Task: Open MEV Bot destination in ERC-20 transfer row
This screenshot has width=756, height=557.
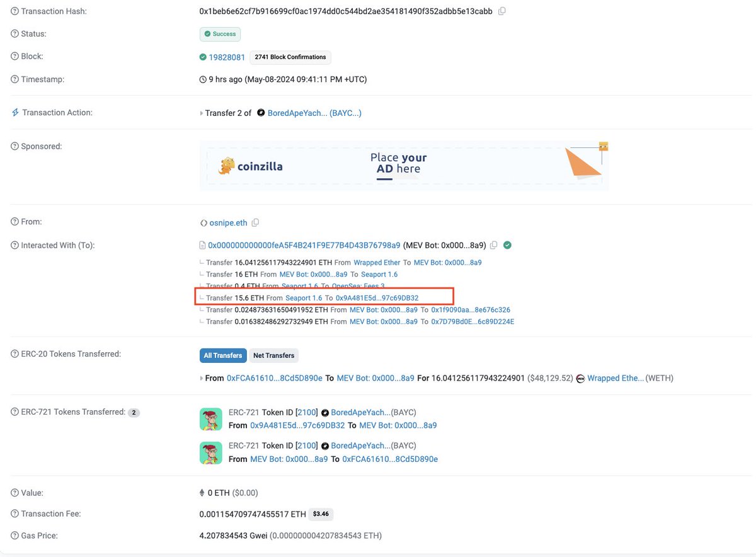Action: click(x=375, y=378)
